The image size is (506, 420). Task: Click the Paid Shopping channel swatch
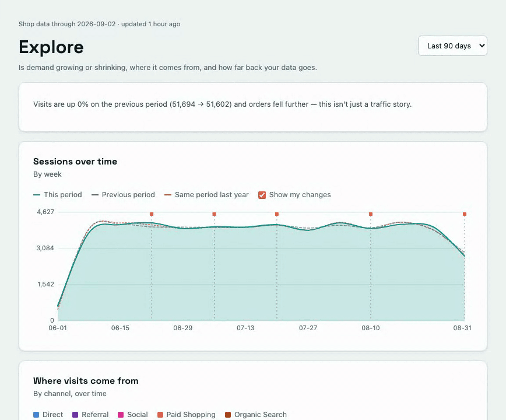(x=160, y=415)
